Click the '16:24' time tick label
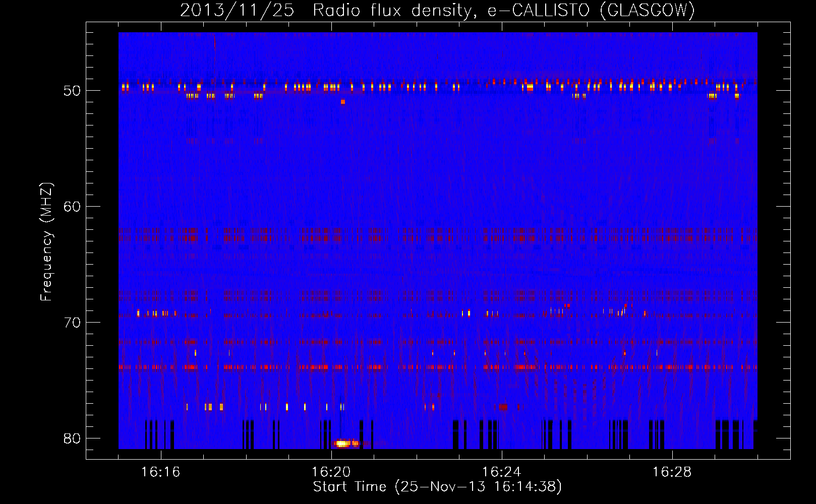 [502, 472]
